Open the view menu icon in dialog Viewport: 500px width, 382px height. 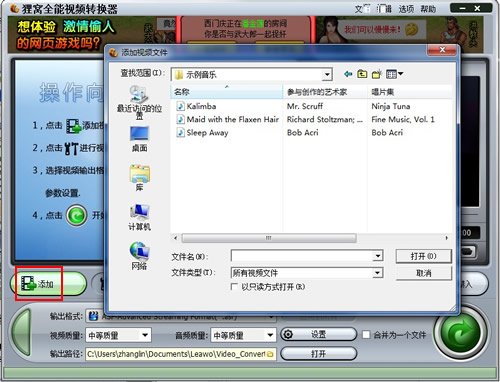click(x=394, y=74)
